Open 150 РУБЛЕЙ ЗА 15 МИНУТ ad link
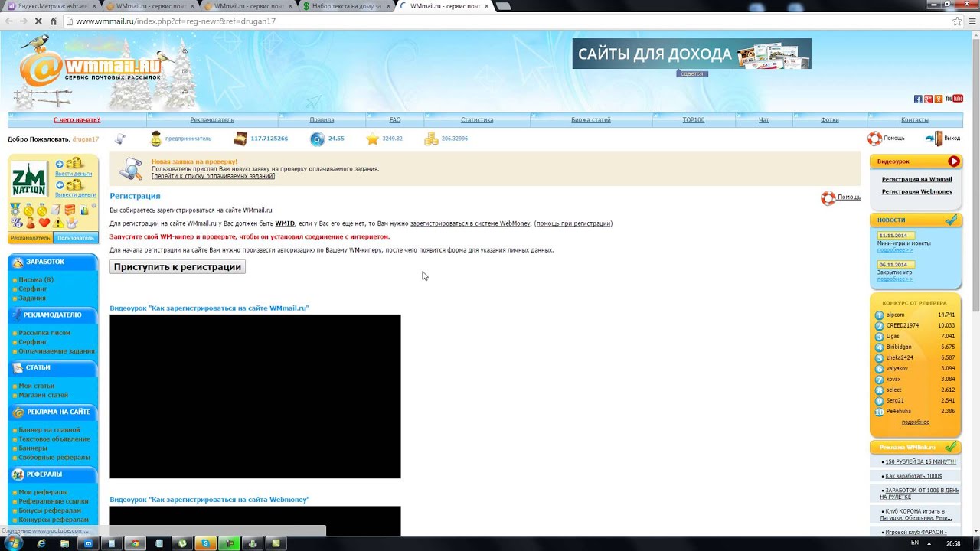 920,462
